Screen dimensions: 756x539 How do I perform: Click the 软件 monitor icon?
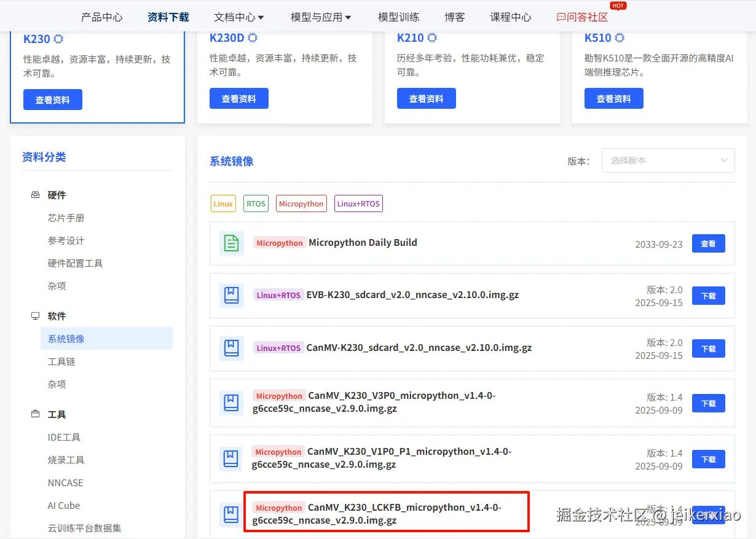pyautogui.click(x=36, y=316)
